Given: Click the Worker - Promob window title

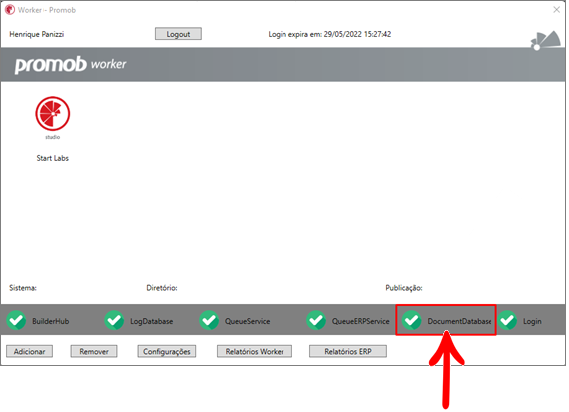Looking at the screenshot, I should (47, 10).
